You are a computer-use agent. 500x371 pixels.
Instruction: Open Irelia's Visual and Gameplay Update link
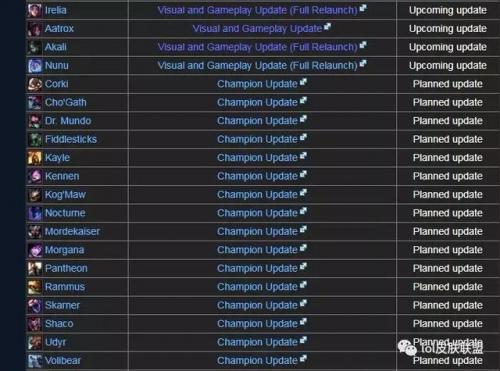click(x=257, y=10)
